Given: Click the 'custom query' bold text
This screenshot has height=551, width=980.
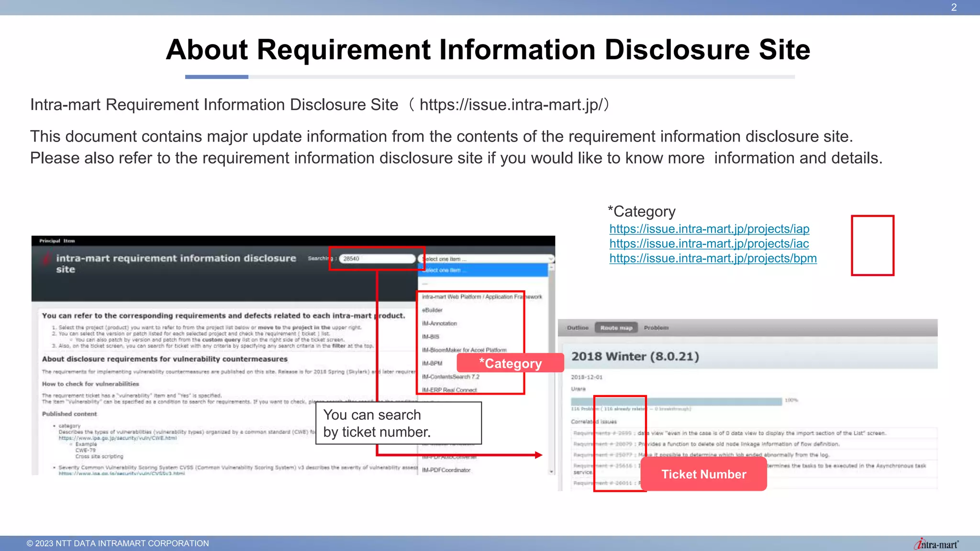Looking at the screenshot, I should [221, 340].
